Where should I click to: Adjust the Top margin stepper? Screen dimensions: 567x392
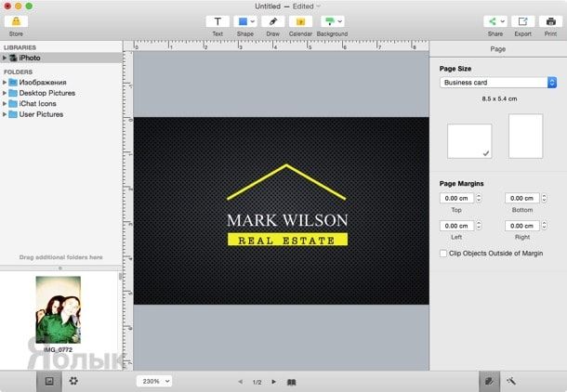coord(479,198)
